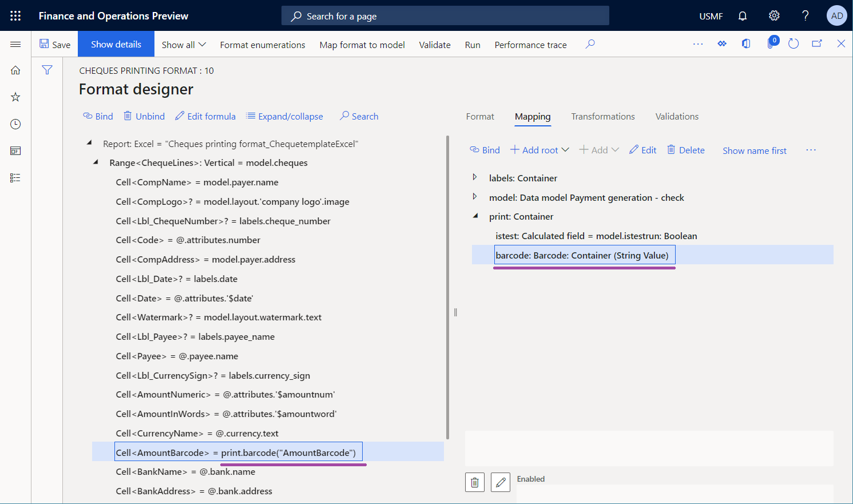Select the istest: Calculated field item
Viewport: 853px width, 504px height.
596,236
